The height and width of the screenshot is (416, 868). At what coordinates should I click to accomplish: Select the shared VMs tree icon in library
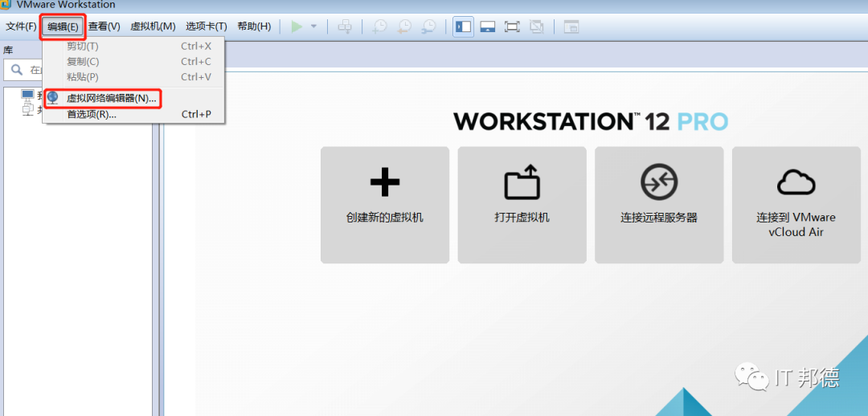(27, 109)
